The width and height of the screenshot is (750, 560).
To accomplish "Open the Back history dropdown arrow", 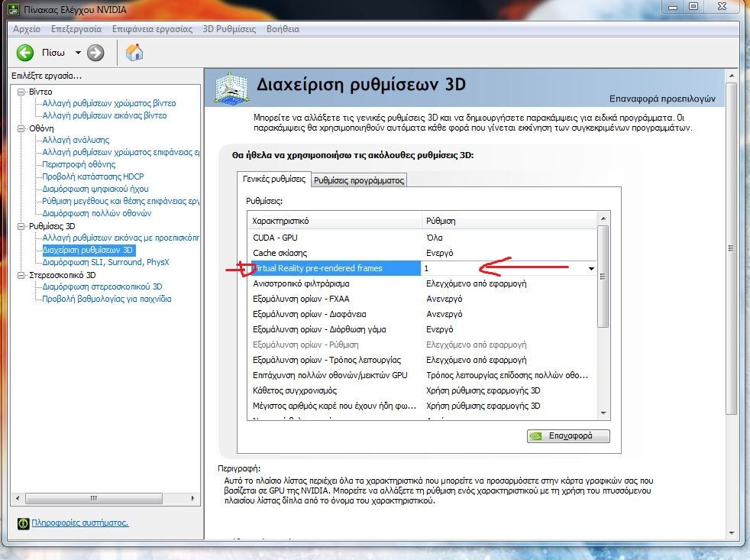I will click(x=78, y=53).
